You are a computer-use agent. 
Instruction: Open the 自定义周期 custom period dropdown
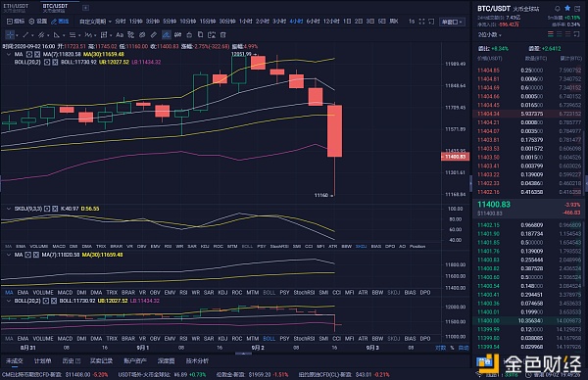(95, 22)
